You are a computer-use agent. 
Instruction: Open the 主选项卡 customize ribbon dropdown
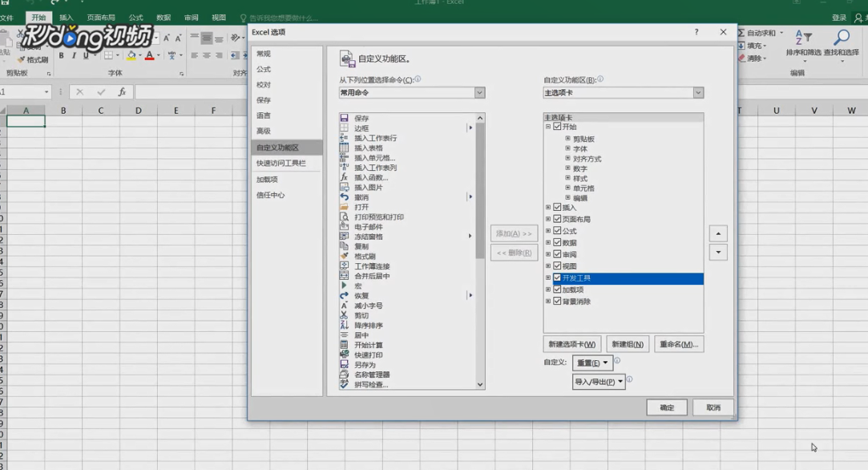pos(696,92)
